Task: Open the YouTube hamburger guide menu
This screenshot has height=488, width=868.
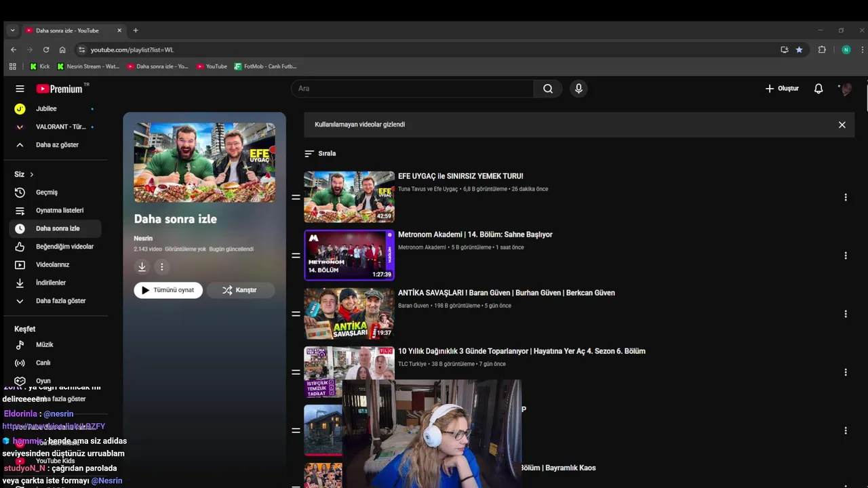Action: pyautogui.click(x=20, y=89)
